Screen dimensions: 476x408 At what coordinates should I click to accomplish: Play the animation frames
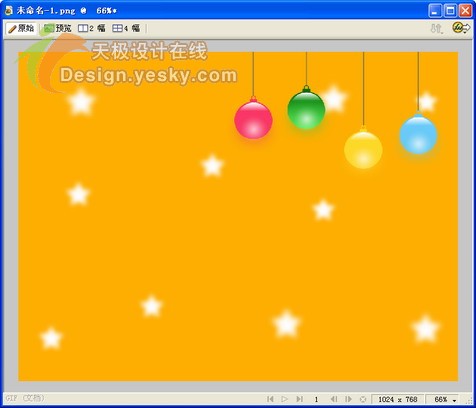(284, 399)
